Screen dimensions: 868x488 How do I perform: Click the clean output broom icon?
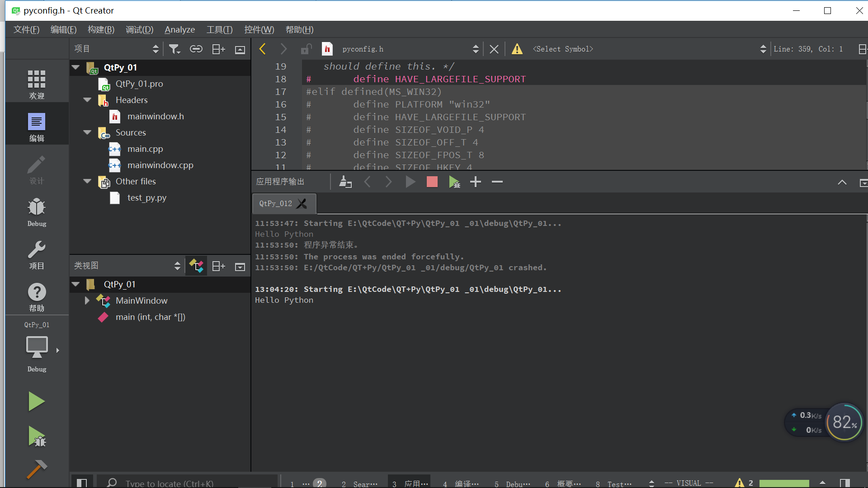pos(345,182)
